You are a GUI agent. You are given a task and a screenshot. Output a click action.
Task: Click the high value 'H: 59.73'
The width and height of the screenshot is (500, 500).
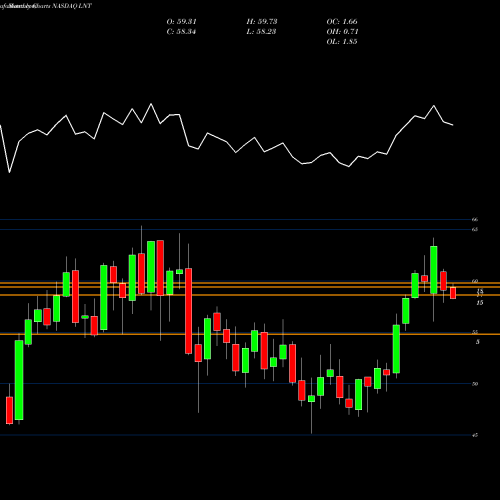(x=262, y=22)
